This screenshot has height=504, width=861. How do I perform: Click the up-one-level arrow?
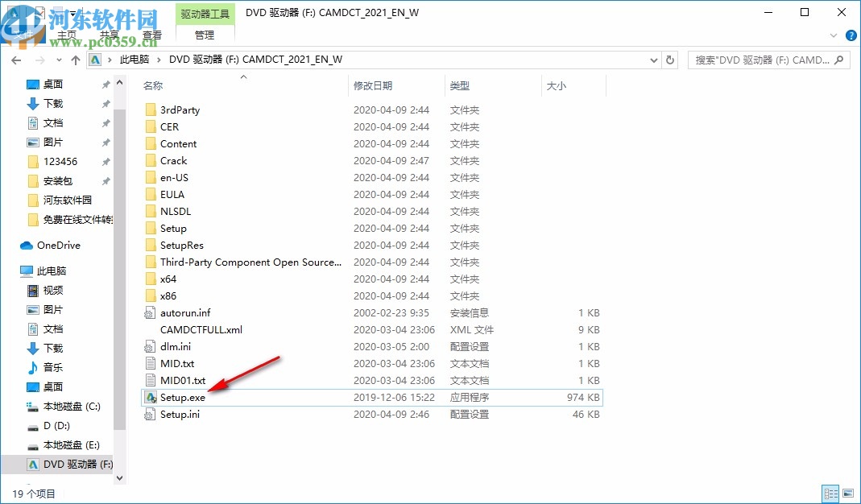click(75, 60)
